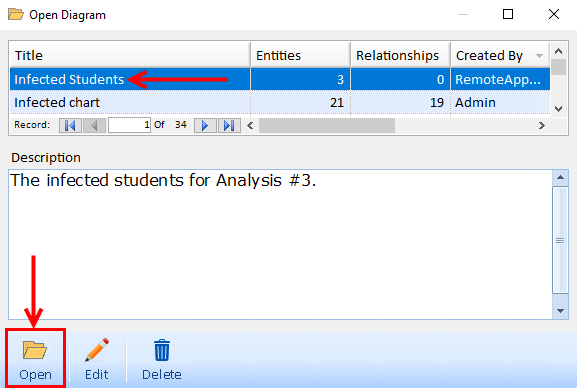Image resolution: width=577 pixels, height=388 pixels.
Task: Go to first record navigation button
Action: click(70, 126)
